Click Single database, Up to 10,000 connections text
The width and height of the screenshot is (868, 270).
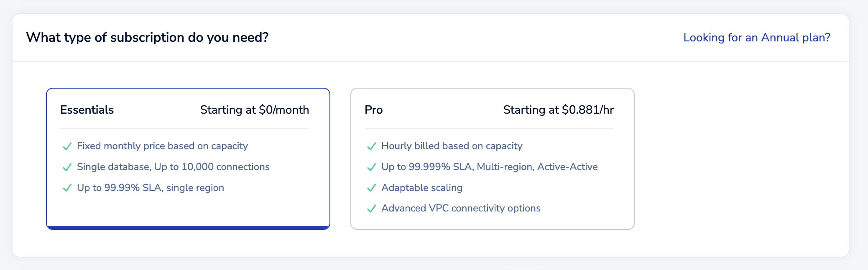point(173,167)
